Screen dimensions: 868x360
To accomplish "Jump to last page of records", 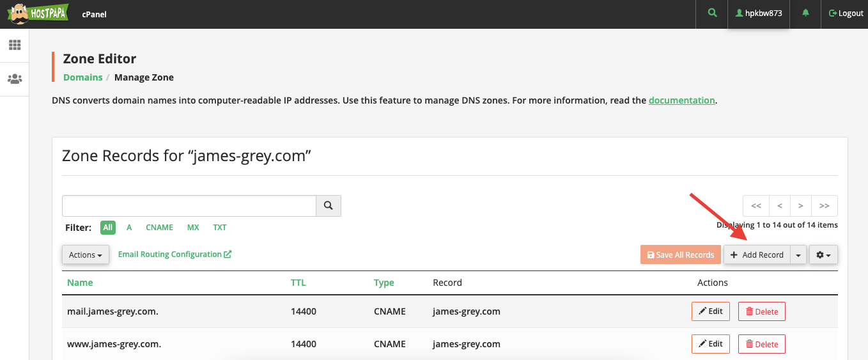I will click(x=825, y=206).
